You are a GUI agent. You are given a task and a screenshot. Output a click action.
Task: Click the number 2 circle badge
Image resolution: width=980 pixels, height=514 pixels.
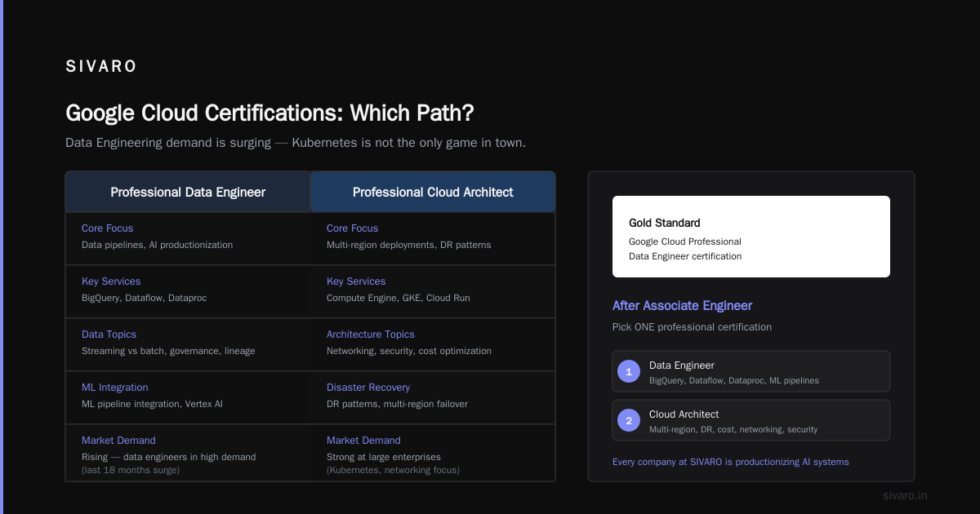click(629, 420)
